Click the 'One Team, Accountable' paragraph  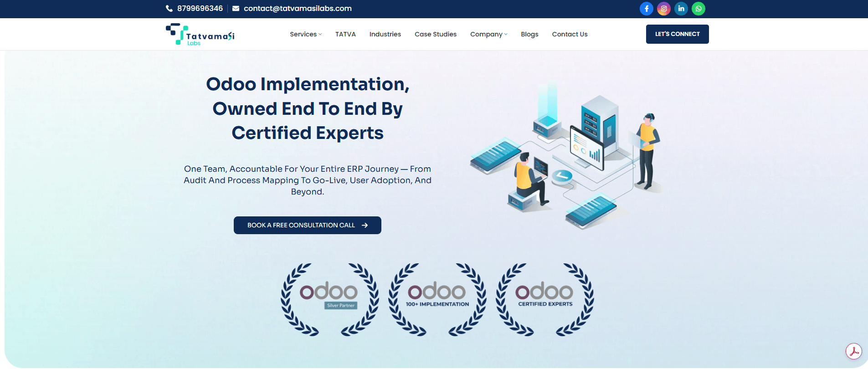(308, 180)
